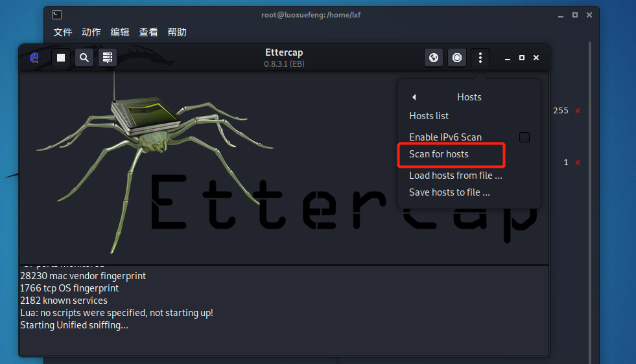Click the 255 value in terminal
Screen dimensions: 636x364
click(x=561, y=111)
